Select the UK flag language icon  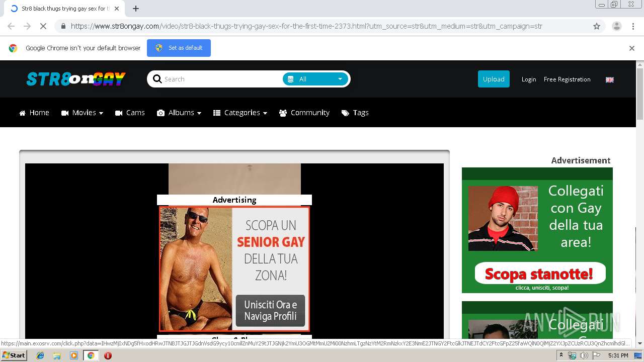(610, 79)
